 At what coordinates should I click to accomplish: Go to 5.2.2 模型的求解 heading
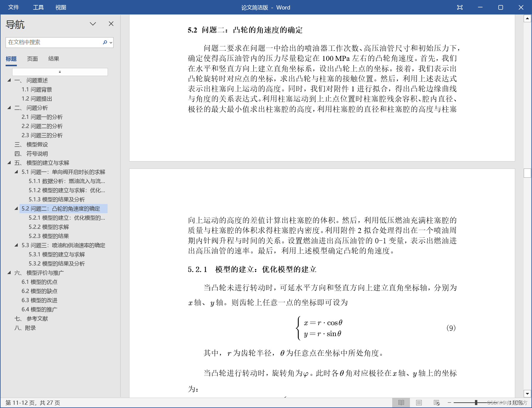click(x=49, y=227)
